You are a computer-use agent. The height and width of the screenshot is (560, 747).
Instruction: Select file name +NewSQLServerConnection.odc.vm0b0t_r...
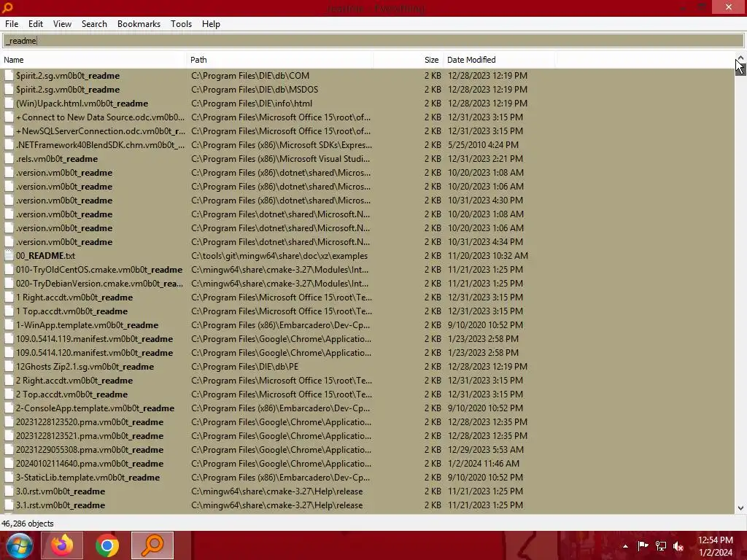[101, 131]
